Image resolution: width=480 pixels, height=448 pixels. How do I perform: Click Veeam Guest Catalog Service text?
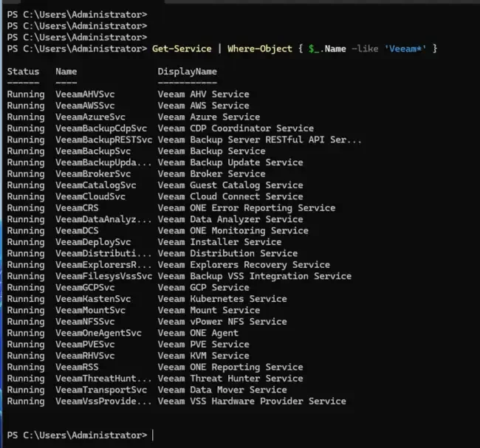pyautogui.click(x=230, y=185)
